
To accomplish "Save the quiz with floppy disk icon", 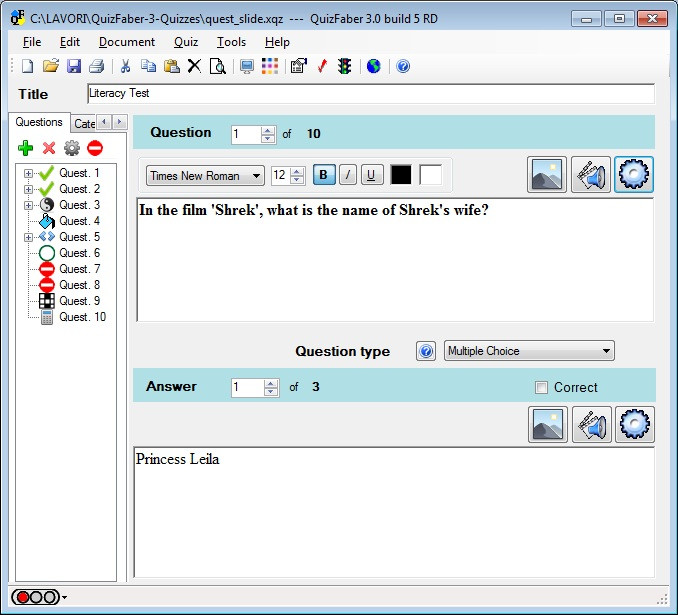I will coord(74,66).
